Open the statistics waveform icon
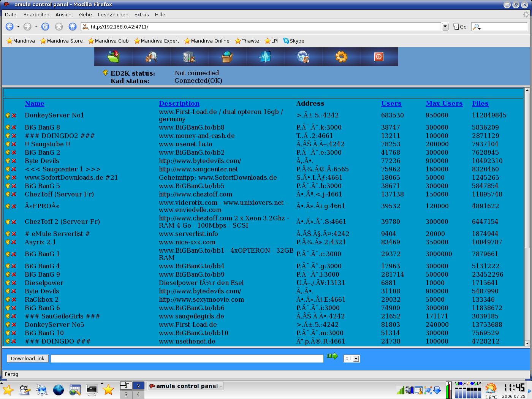 [x=265, y=57]
